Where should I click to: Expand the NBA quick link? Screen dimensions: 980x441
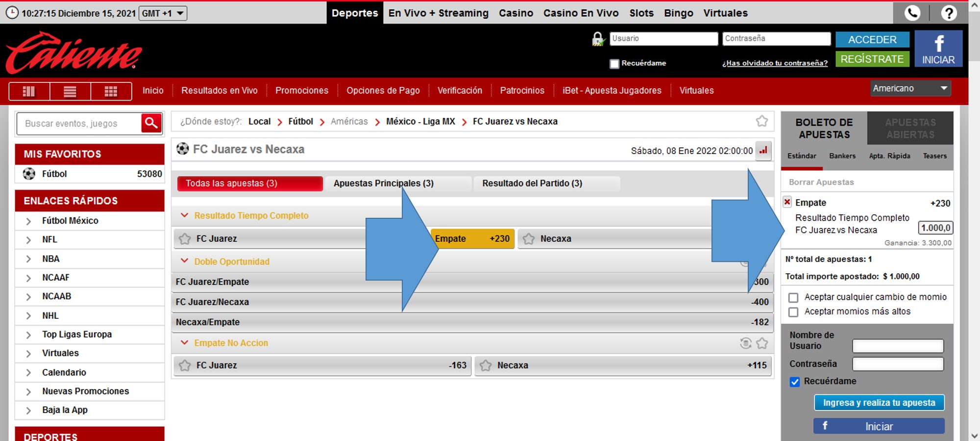[28, 259]
